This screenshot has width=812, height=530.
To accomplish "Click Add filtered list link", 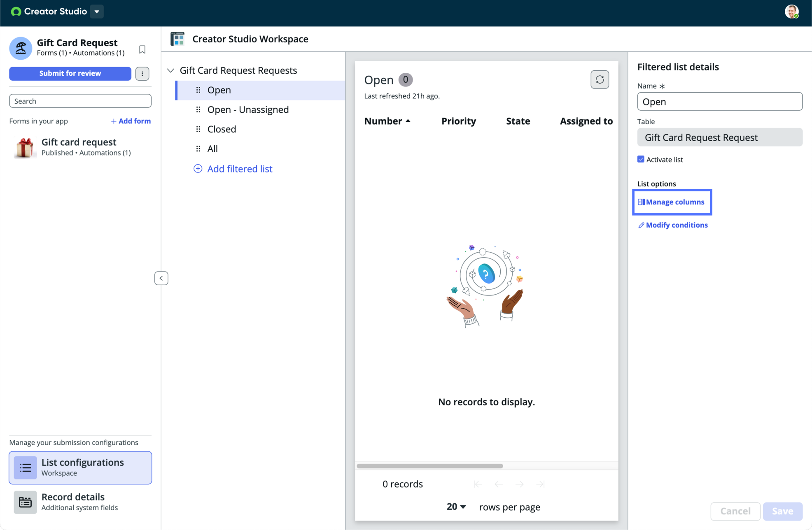I will 240,169.
